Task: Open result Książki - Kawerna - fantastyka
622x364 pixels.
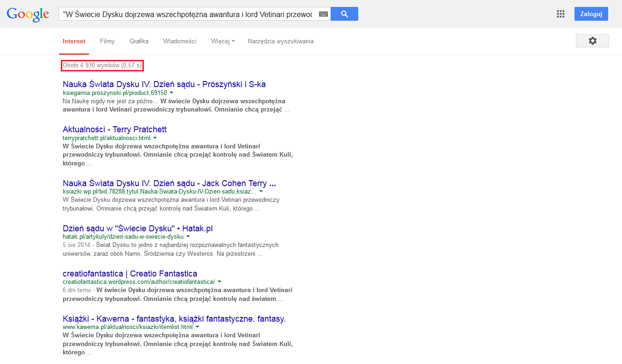Action: (x=174, y=319)
